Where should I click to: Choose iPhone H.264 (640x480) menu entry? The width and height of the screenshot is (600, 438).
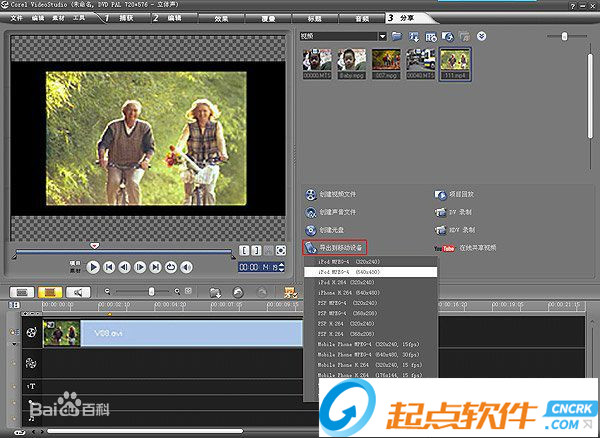pyautogui.click(x=370, y=293)
